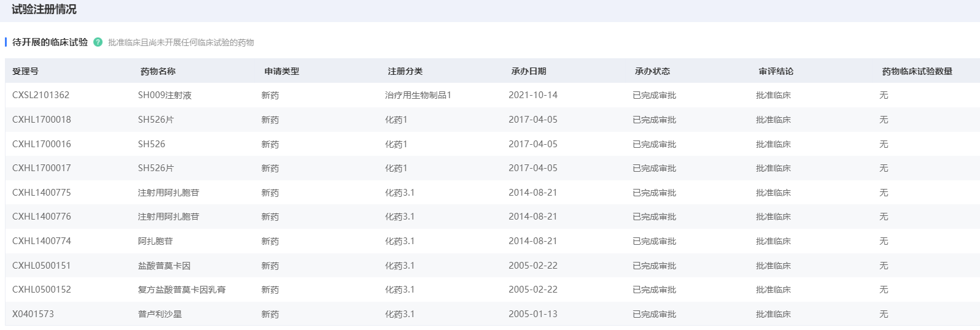Select the CXHL1700016 SH526 row

pos(490,144)
